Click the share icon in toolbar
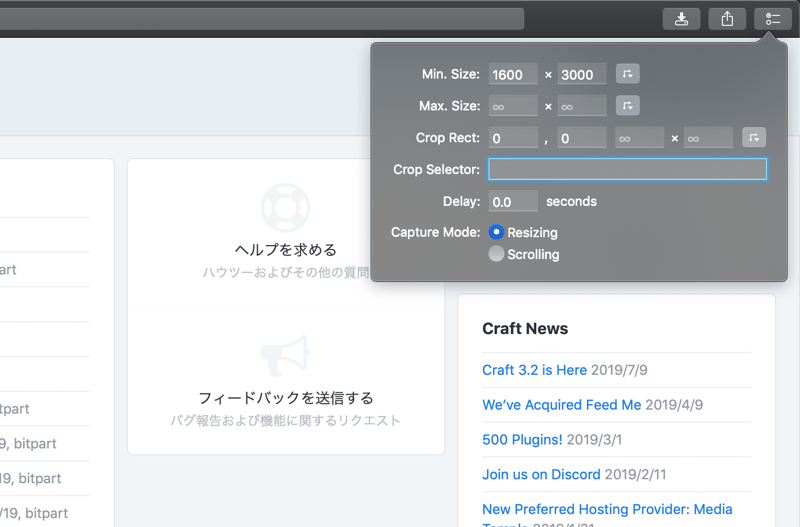Screen dimensions: 800x527 pos(727,19)
